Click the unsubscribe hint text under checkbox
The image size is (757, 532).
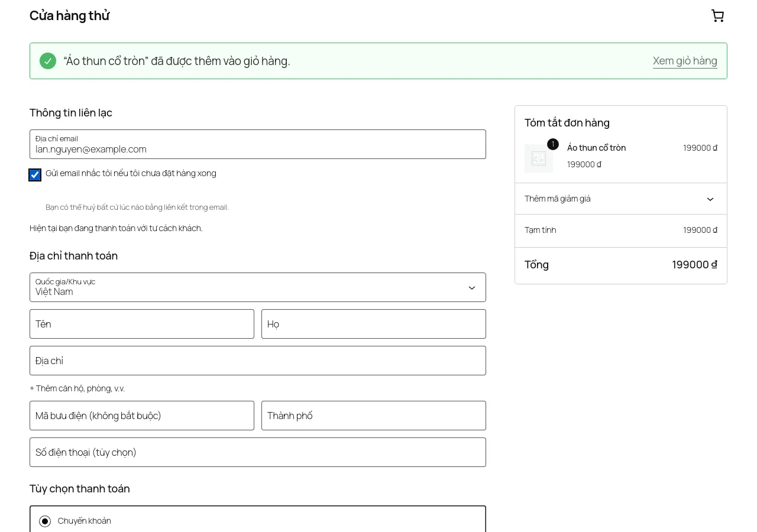coord(137,207)
